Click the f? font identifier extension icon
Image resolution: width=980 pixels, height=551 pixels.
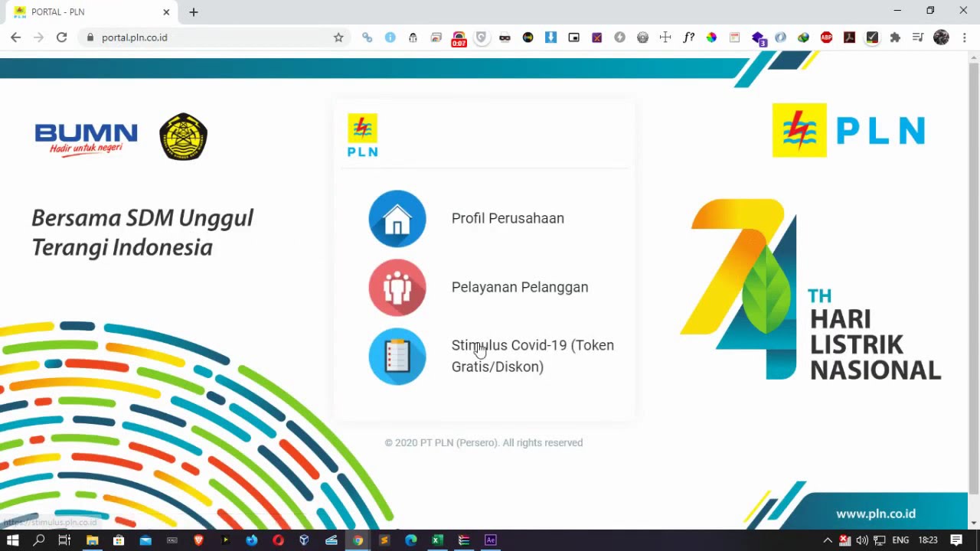click(688, 37)
